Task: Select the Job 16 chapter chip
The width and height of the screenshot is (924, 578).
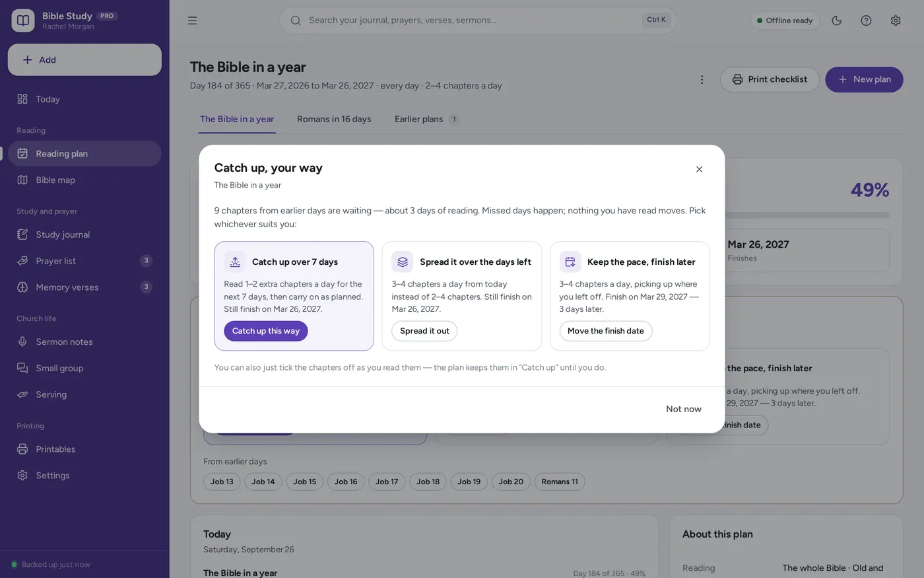Action: point(346,482)
